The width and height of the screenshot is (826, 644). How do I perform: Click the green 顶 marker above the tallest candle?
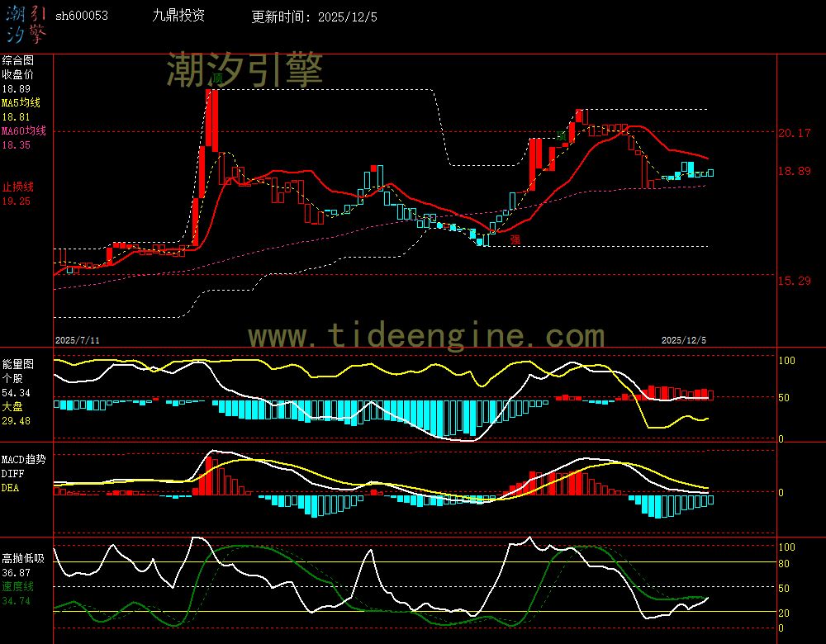pyautogui.click(x=217, y=78)
